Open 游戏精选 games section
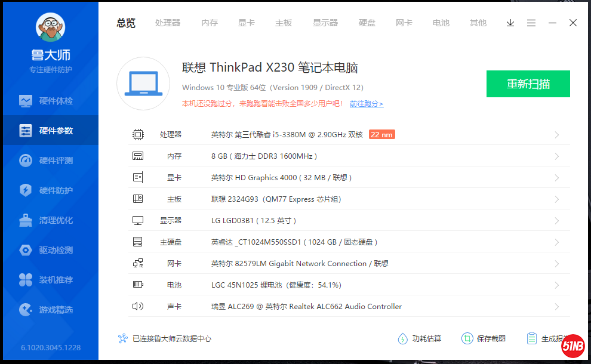The height and width of the screenshot is (364, 591). (x=51, y=310)
